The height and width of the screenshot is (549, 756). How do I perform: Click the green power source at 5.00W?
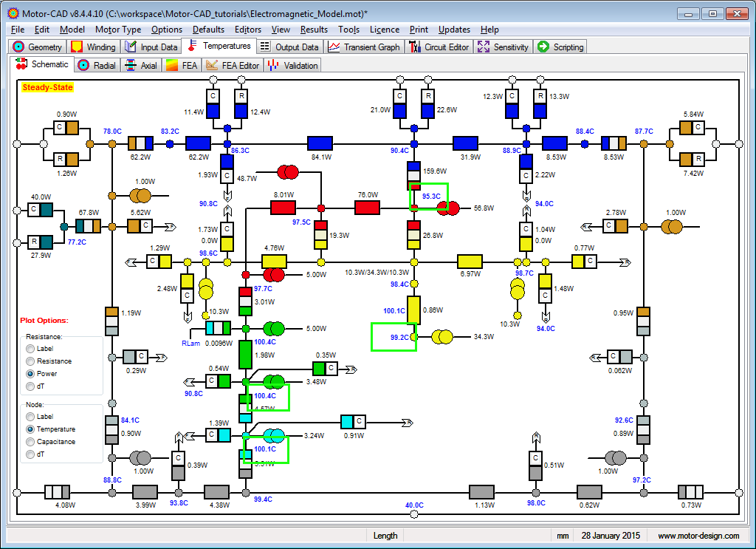[x=274, y=328]
